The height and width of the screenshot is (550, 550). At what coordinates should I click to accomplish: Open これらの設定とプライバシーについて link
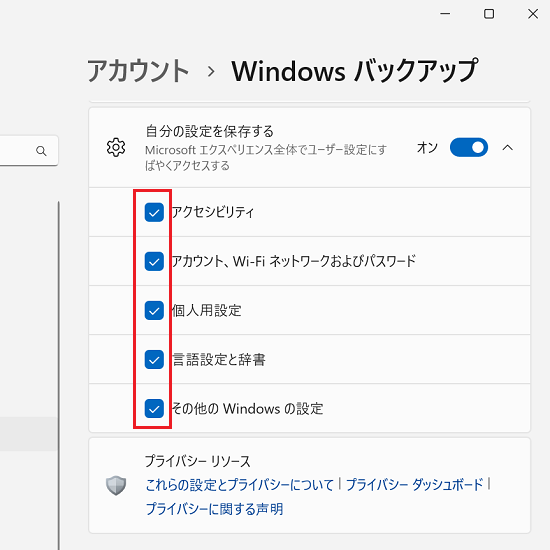240,485
